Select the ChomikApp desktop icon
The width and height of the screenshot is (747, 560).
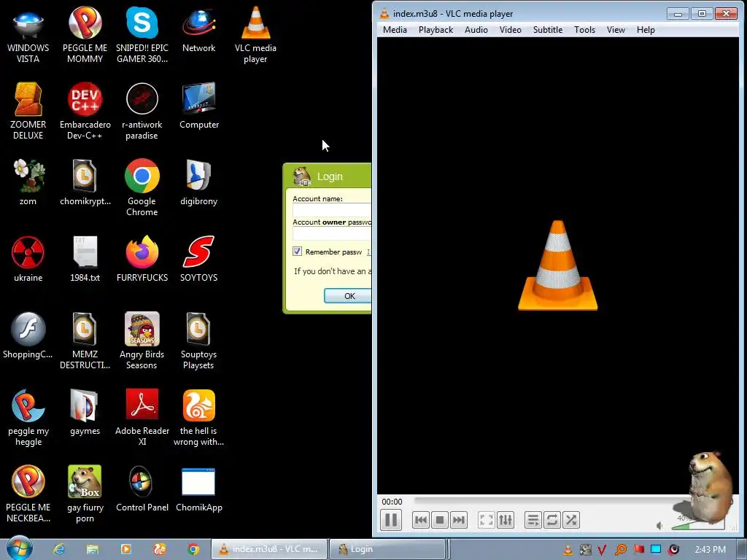(x=198, y=489)
